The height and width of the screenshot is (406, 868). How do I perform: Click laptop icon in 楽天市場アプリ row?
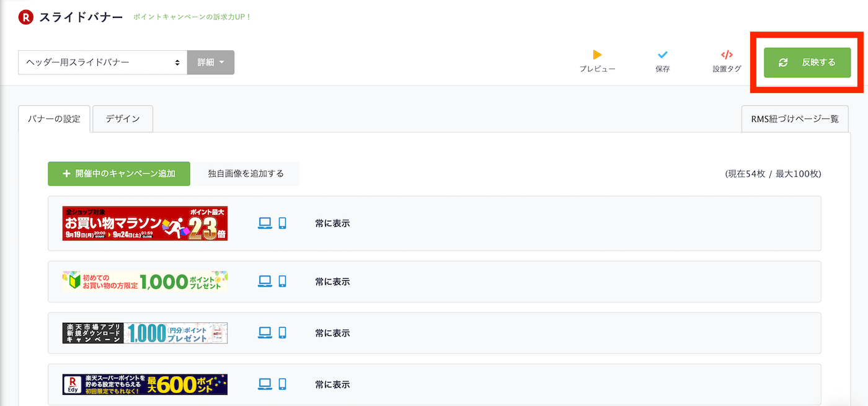coord(265,333)
